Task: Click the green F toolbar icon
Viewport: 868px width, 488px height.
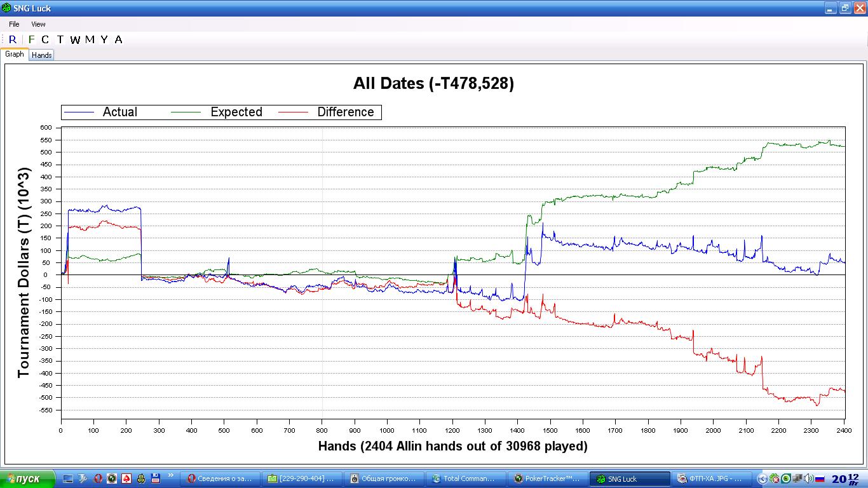Action: click(x=32, y=39)
